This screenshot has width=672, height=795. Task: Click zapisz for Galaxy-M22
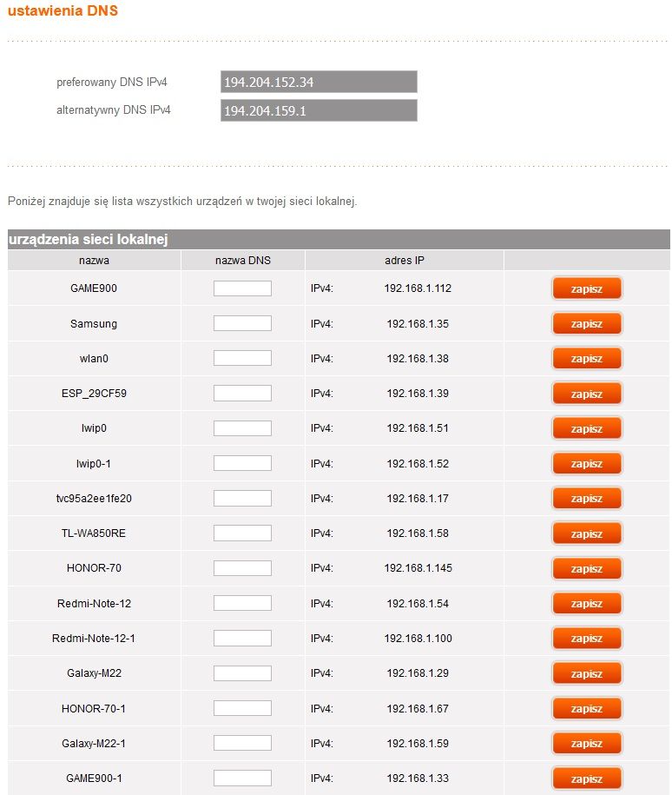586,673
